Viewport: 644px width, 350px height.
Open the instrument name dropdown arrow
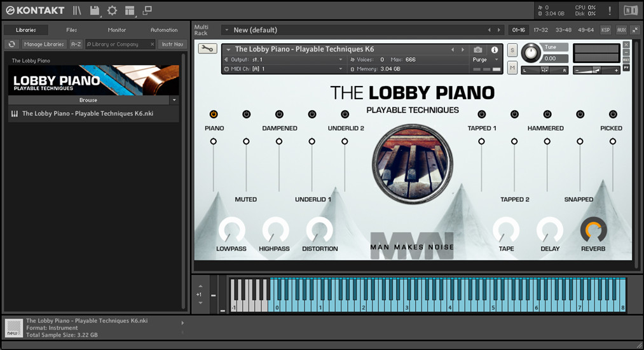(228, 50)
